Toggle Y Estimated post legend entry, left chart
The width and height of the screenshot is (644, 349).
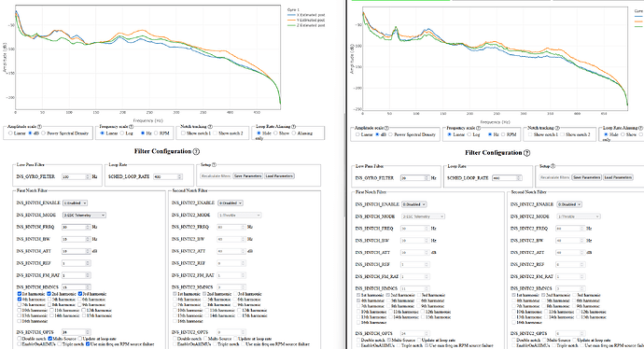tap(306, 21)
